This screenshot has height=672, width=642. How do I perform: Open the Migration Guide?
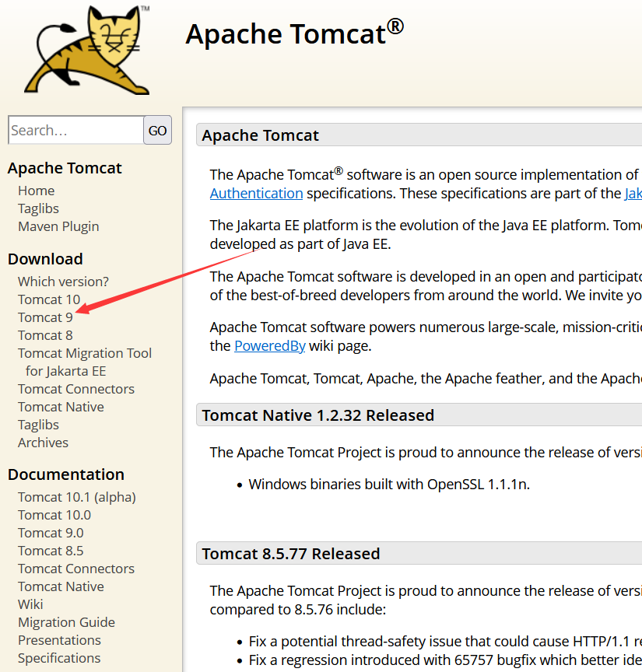coord(66,621)
